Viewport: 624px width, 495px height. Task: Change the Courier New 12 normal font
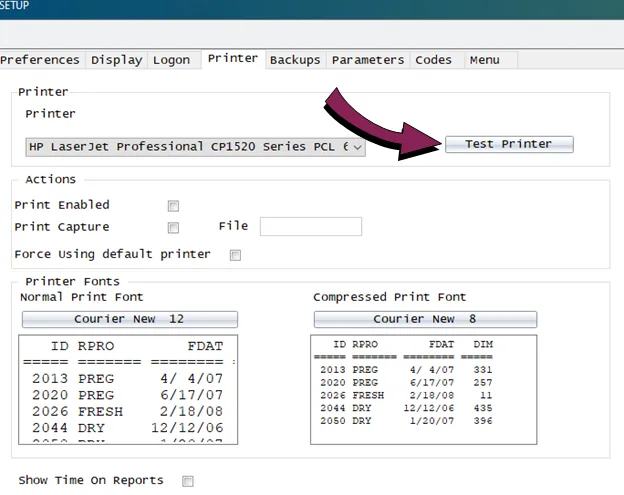(x=130, y=319)
